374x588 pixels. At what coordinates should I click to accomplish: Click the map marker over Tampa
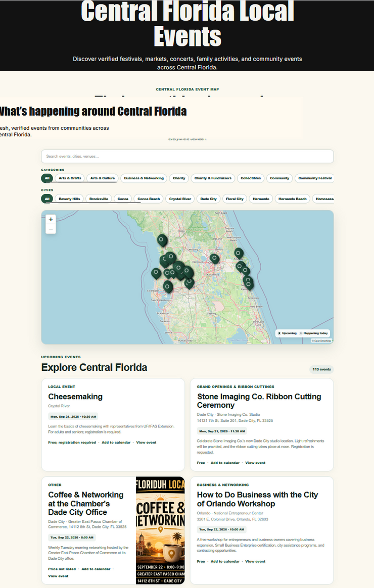[168, 287]
